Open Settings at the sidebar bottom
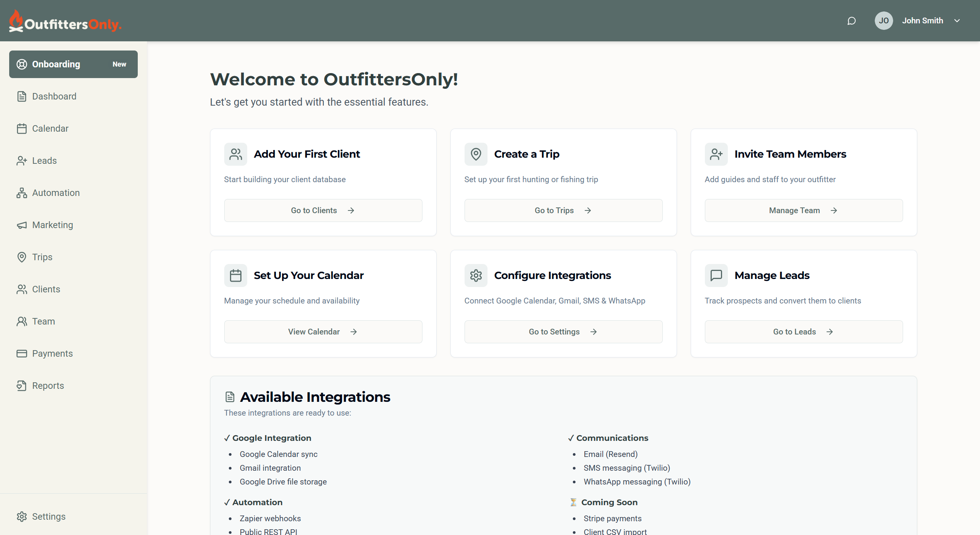Image resolution: width=980 pixels, height=535 pixels. tap(49, 517)
